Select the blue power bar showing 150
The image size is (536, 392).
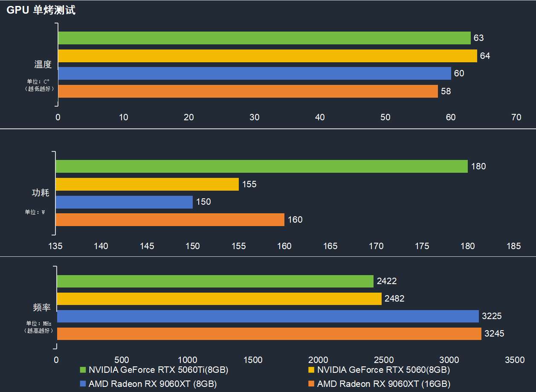click(x=124, y=202)
